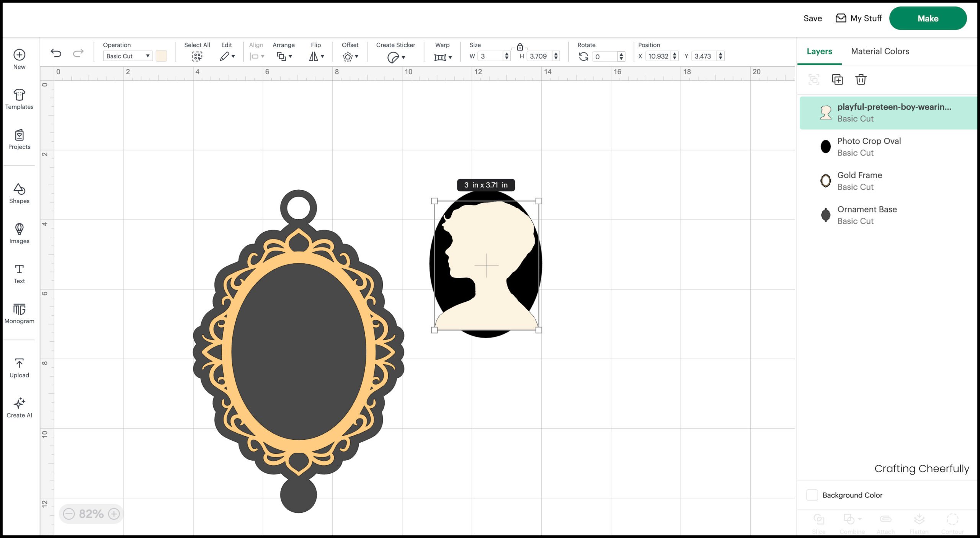This screenshot has height=538, width=980.
Task: Select the Text tool
Action: point(19,274)
